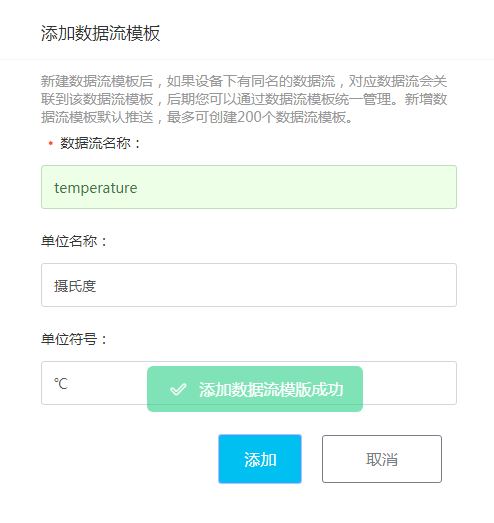This screenshot has height=523, width=494.
Task: Click the description line starting 联到该数据流模板
Action: [244, 99]
